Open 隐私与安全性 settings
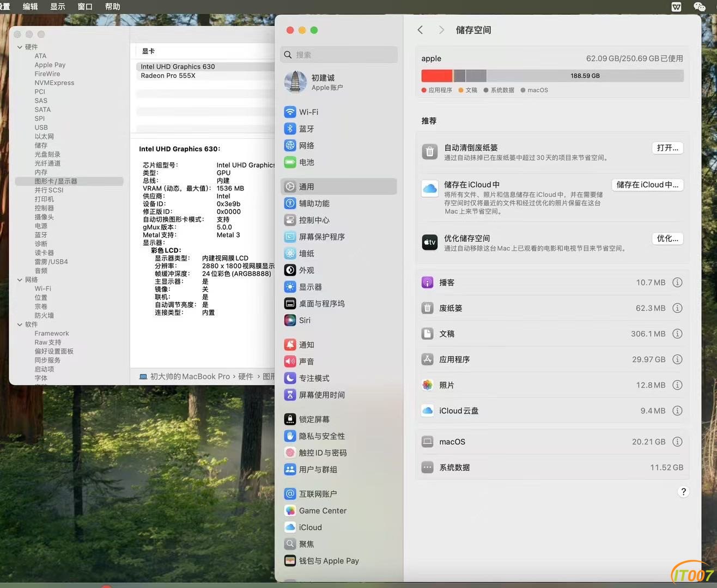 coord(339,436)
